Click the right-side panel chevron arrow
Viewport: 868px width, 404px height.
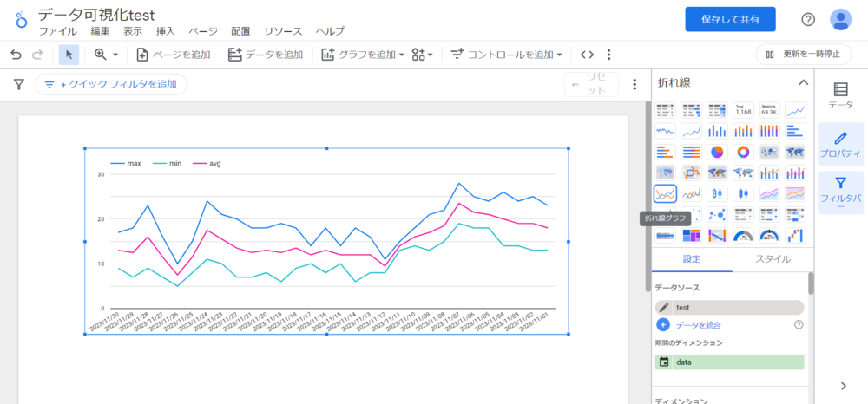(x=843, y=387)
